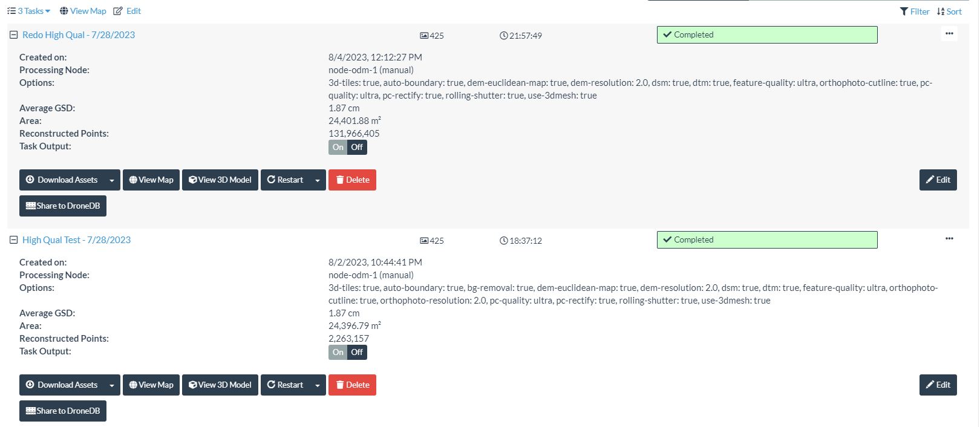Collapse the Redo High Qual task details
Image resolution: width=980 pixels, height=427 pixels.
pyautogui.click(x=13, y=35)
